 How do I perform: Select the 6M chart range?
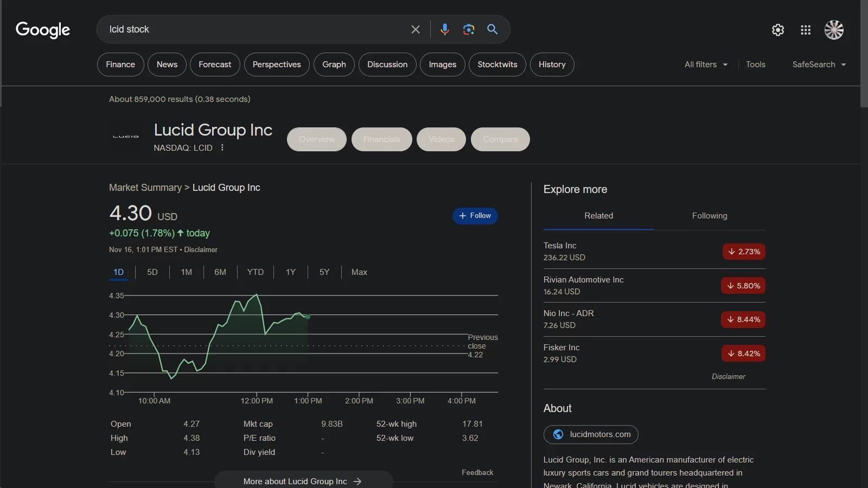[x=220, y=272]
